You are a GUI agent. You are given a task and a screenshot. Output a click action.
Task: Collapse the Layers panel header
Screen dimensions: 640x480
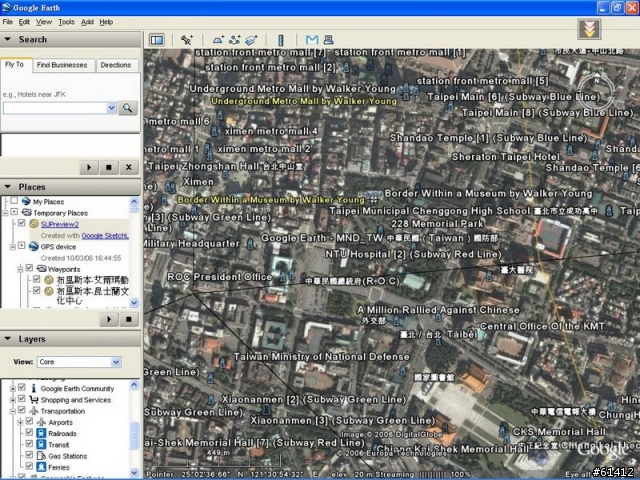(x=9, y=339)
